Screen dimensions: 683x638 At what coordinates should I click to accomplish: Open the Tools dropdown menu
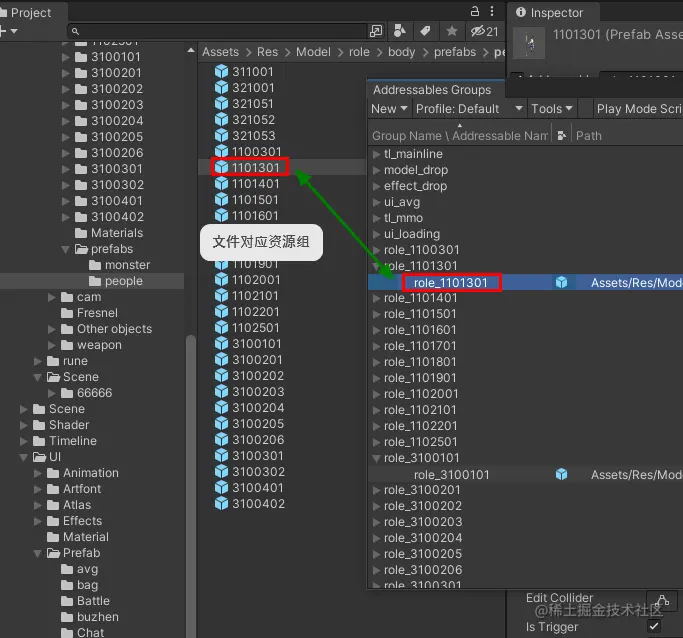pyautogui.click(x=551, y=108)
